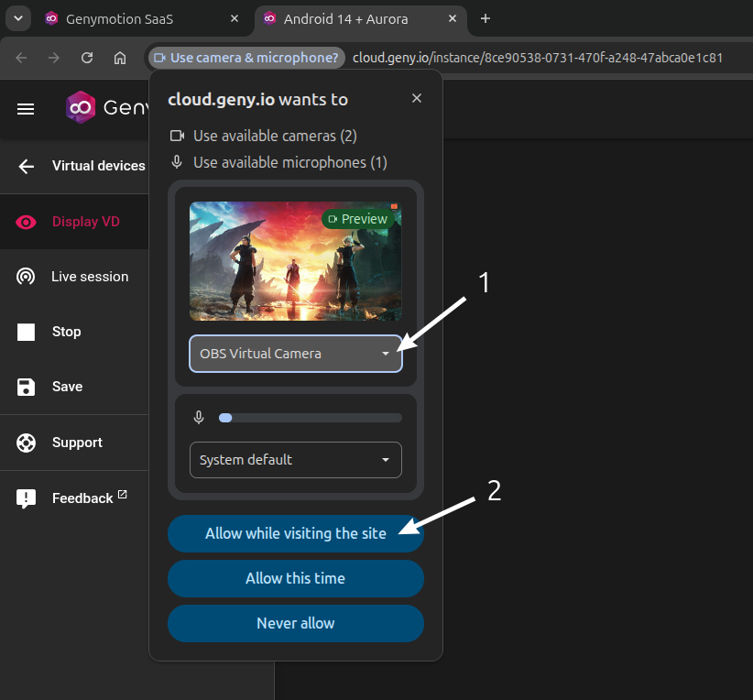Click the Stop square icon
Screen dimensions: 753x700
tap(26, 332)
